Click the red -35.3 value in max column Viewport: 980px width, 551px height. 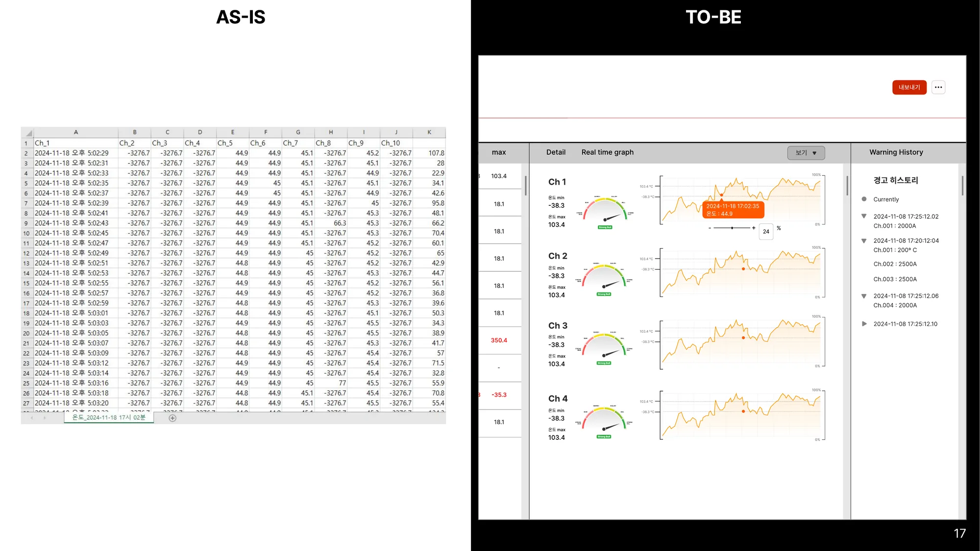[499, 395]
